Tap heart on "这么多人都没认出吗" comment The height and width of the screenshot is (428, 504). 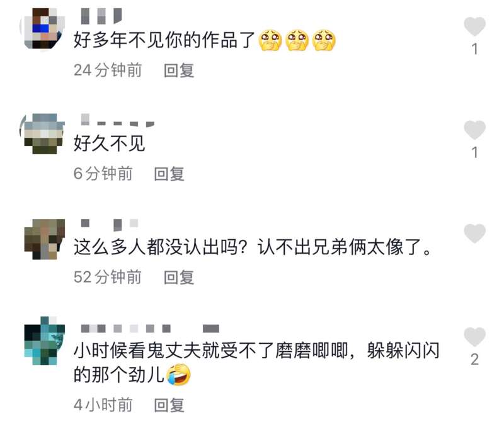click(x=474, y=233)
